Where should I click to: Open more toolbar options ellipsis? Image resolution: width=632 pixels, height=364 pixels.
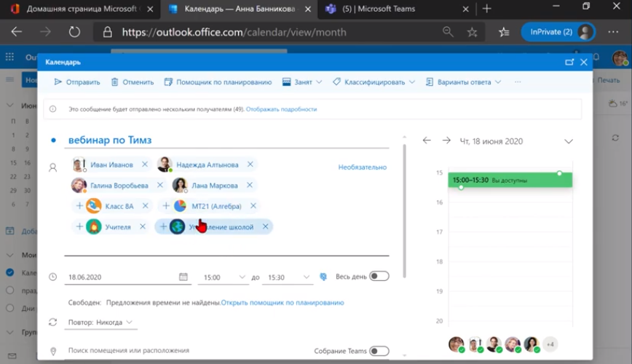518,82
